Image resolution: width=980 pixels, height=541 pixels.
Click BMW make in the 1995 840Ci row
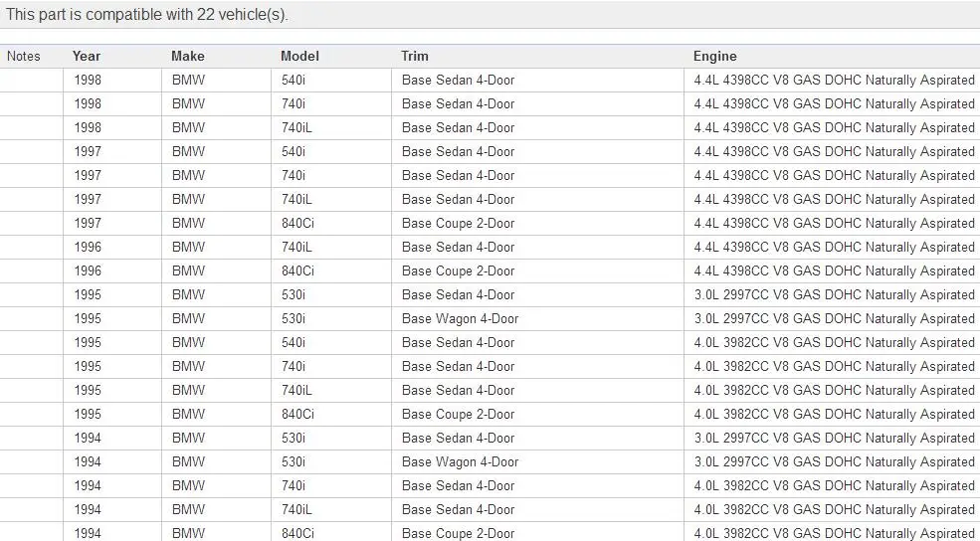188,414
